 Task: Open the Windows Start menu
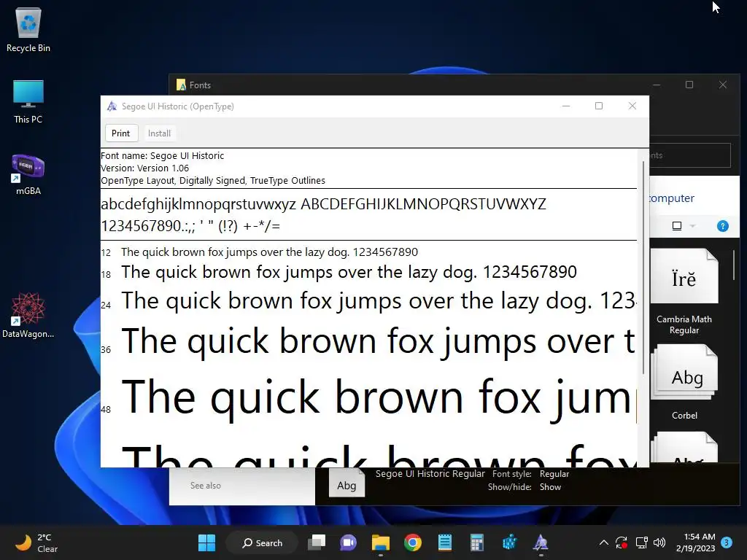pos(206,542)
